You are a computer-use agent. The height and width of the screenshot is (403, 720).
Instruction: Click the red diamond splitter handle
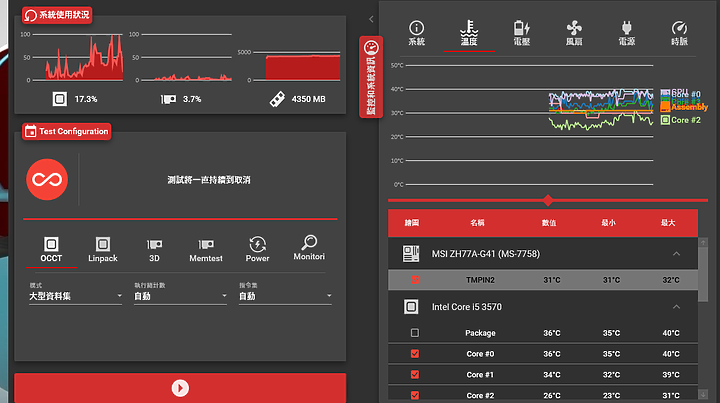click(548, 200)
